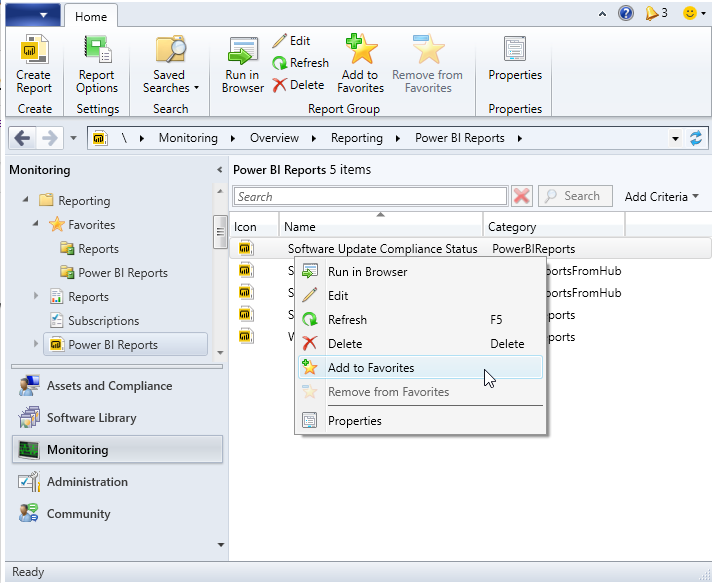Open the Community workspace
Screen dimensions: 714x583
tap(117, 513)
